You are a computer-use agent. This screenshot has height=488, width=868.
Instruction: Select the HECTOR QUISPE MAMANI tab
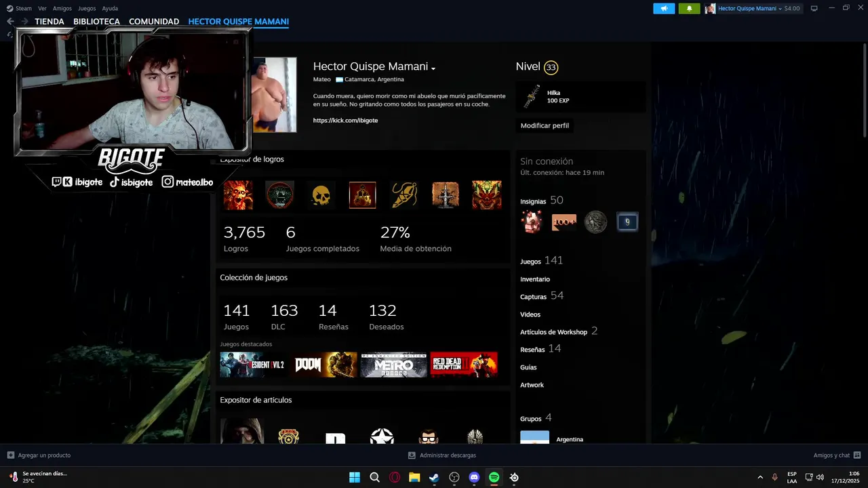click(x=239, y=22)
